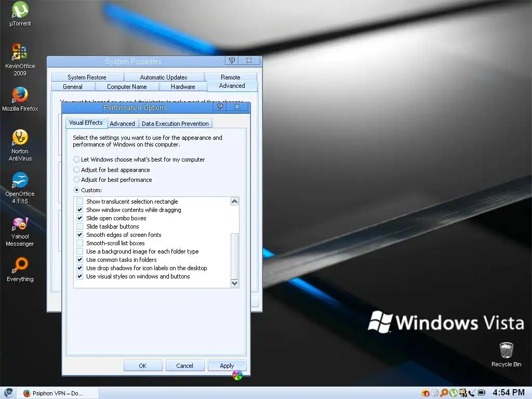Close the System Properties window with X

(249, 60)
